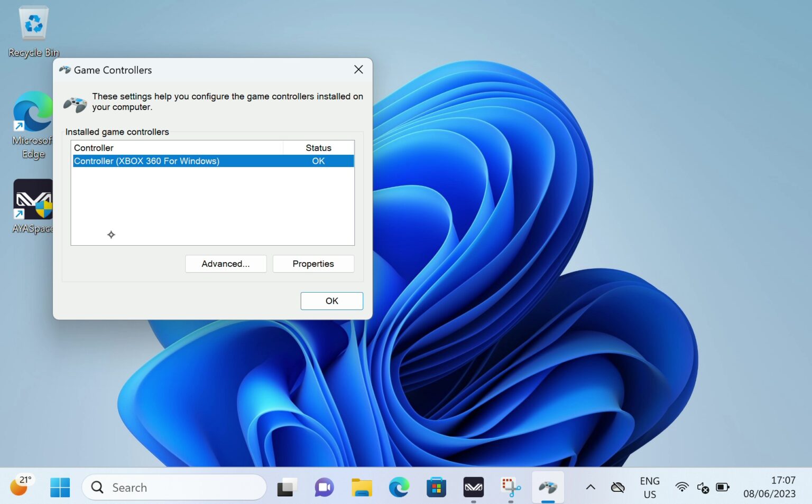Open Chat from the taskbar
Viewport: 812px width, 504px height.
click(324, 487)
